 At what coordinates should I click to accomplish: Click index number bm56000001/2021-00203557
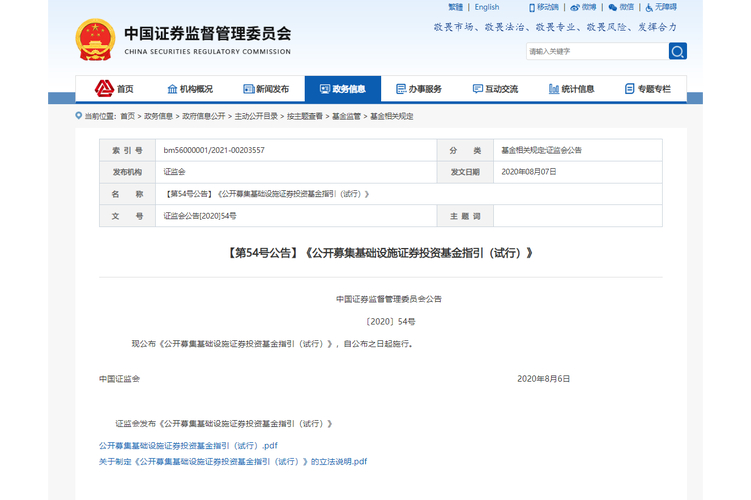tap(214, 150)
